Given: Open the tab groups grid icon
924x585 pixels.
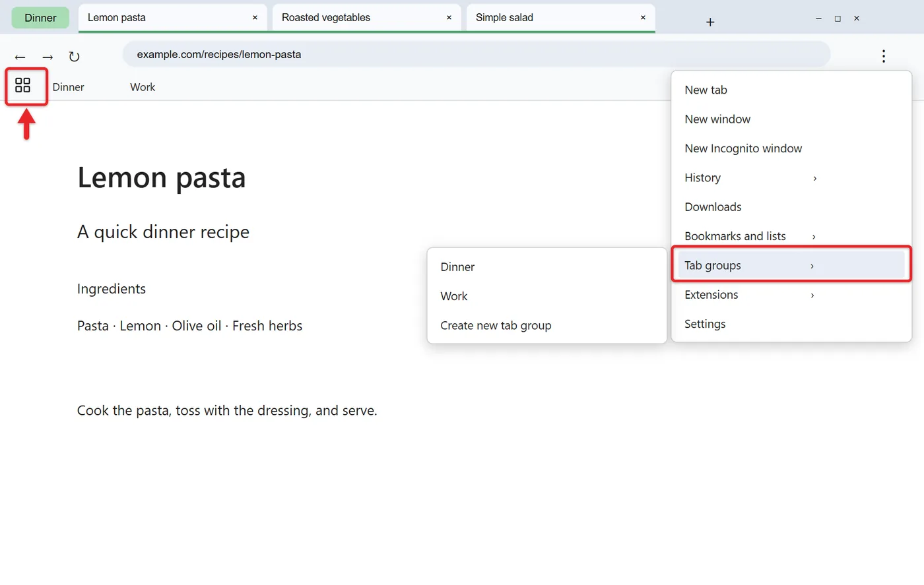Looking at the screenshot, I should pos(23,86).
